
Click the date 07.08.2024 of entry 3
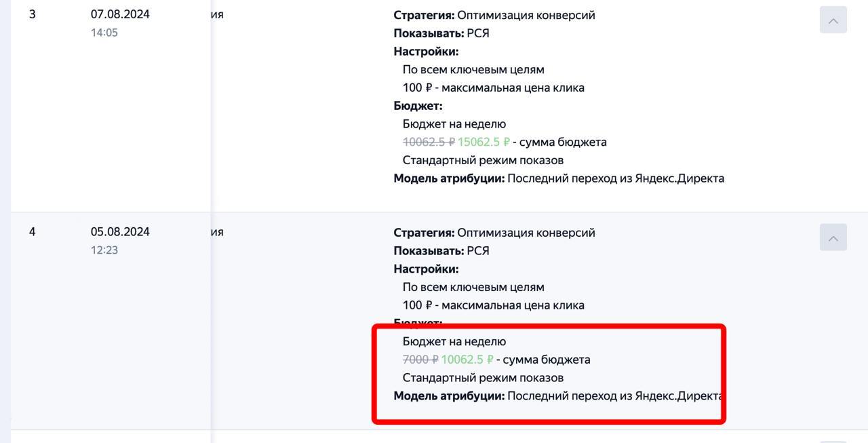pyautogui.click(x=120, y=14)
